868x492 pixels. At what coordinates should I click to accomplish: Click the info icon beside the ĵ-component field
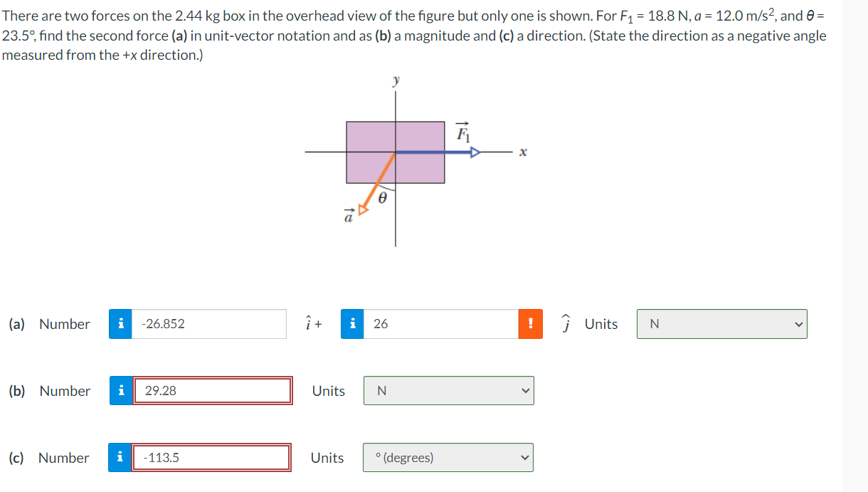point(351,324)
